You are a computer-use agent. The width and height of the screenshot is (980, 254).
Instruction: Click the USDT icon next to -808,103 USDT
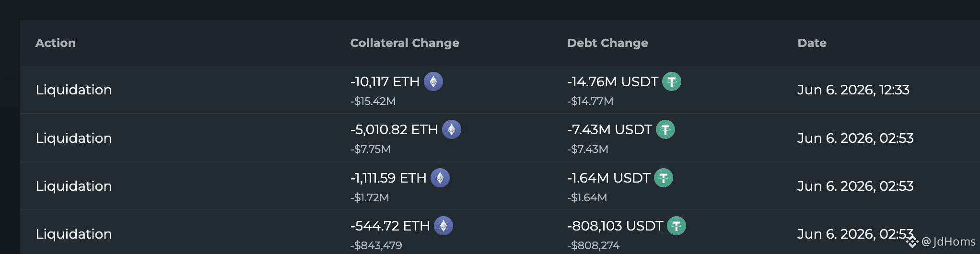tap(677, 226)
